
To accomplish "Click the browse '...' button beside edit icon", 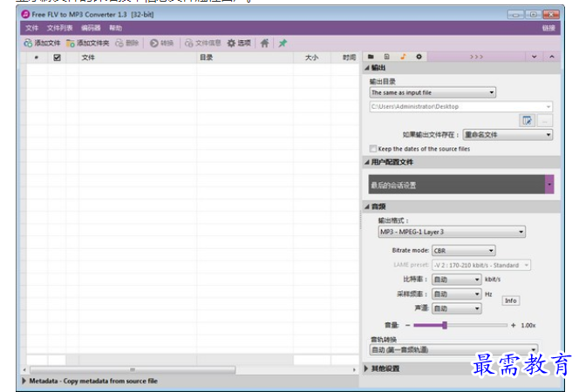I will 545,120.
